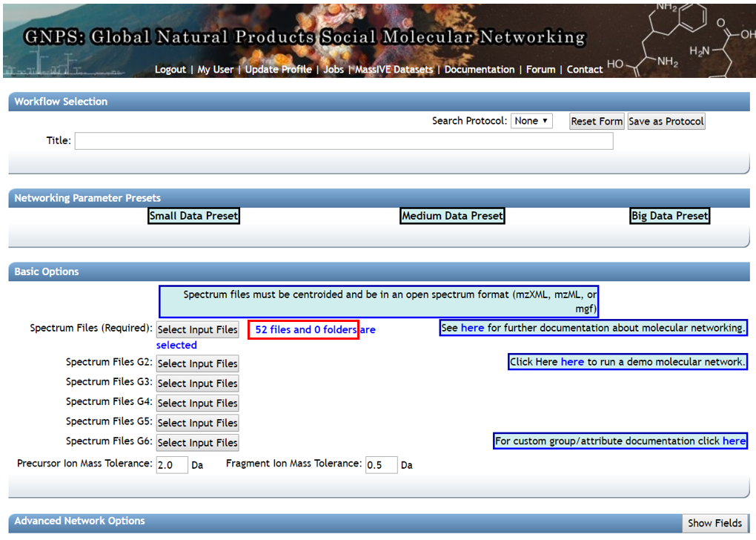Visit the Forum link
This screenshot has width=756, height=540.
(x=540, y=70)
